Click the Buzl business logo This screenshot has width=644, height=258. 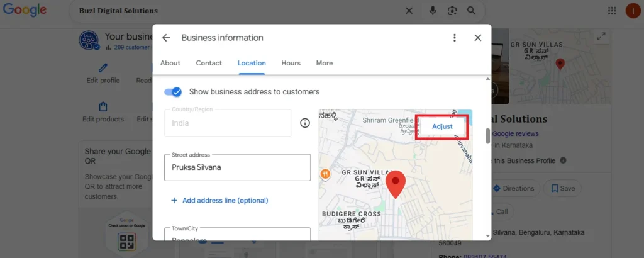click(x=89, y=41)
